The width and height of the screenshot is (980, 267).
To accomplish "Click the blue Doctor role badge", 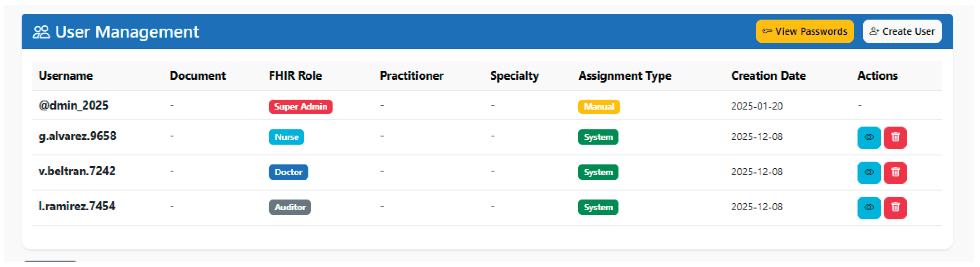I will pyautogui.click(x=288, y=172).
